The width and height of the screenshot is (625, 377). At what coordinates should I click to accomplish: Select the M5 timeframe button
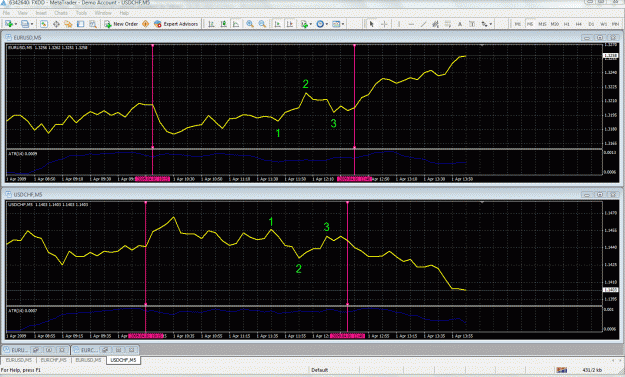pos(529,24)
